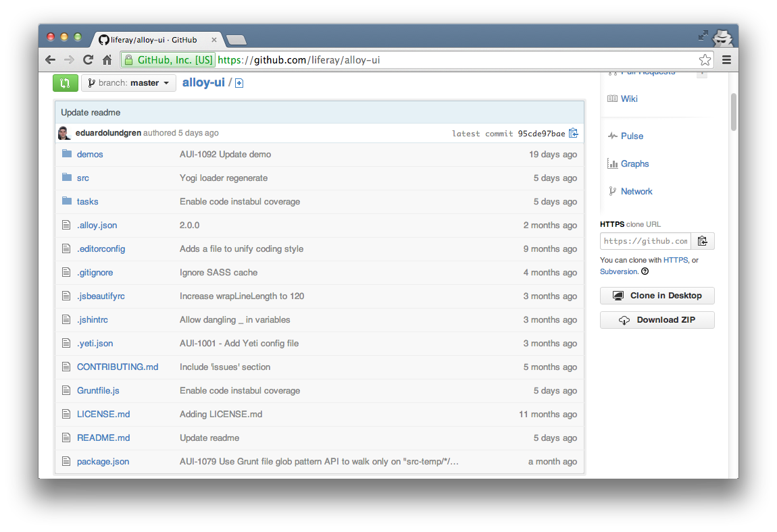Viewport: 777px width, 532px height.
Task: Click 'Adds a file to unify coding style'
Action: (x=241, y=248)
